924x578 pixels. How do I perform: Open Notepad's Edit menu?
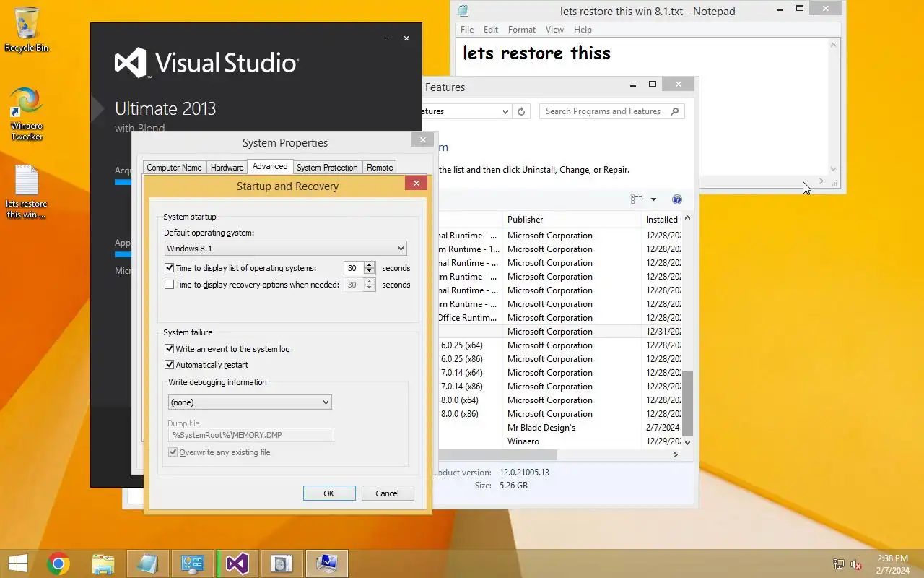(x=491, y=30)
